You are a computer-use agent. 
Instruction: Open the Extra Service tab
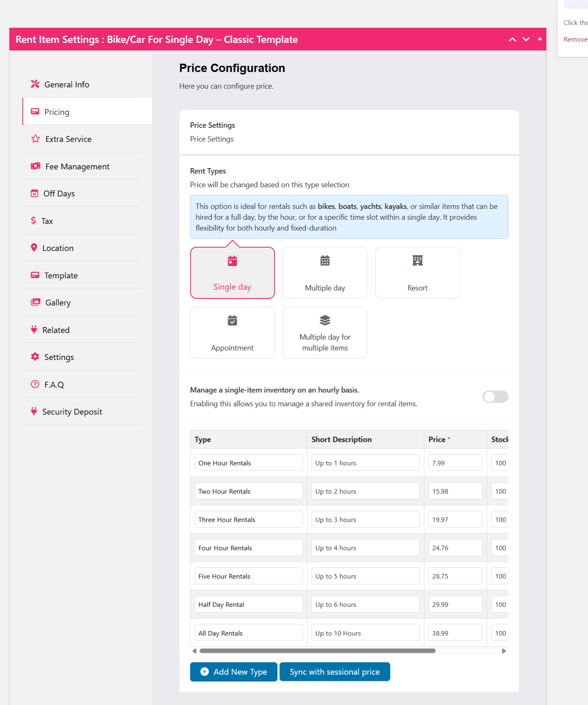pos(68,139)
